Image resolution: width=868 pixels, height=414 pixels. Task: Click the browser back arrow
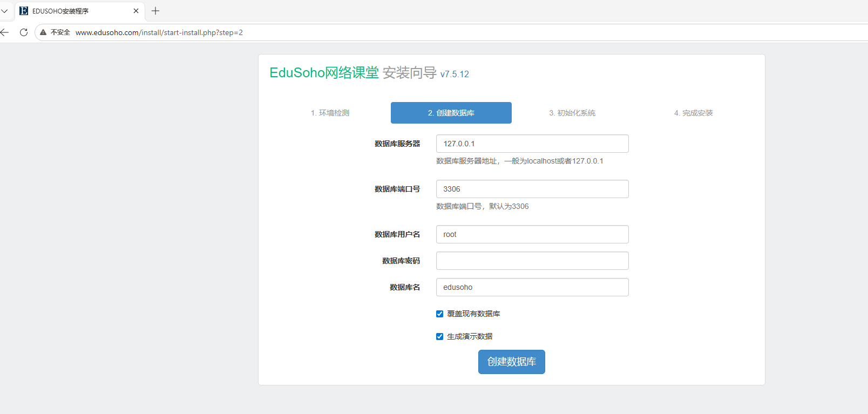pos(5,32)
